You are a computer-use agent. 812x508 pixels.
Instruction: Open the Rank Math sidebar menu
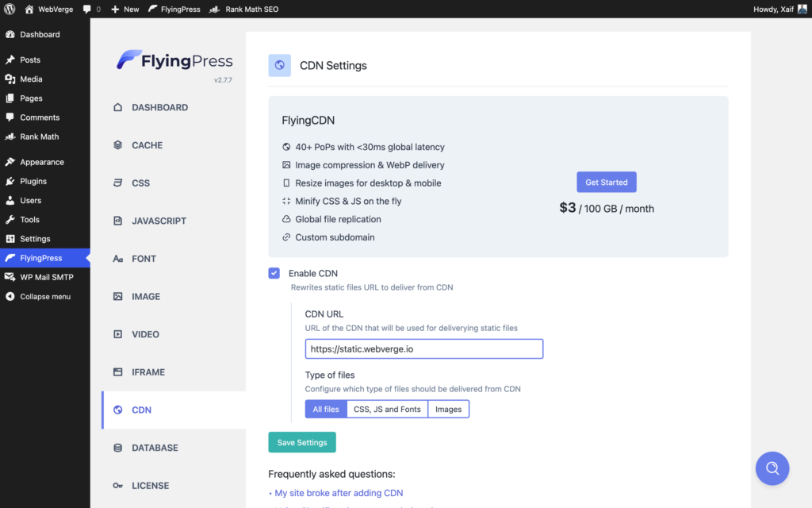36,136
